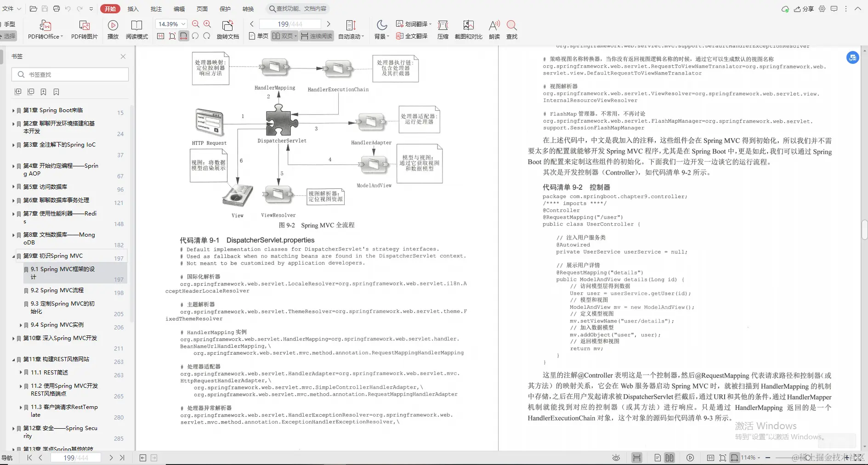Go to next page with arrow button
The width and height of the screenshot is (868, 465).
pos(111,458)
